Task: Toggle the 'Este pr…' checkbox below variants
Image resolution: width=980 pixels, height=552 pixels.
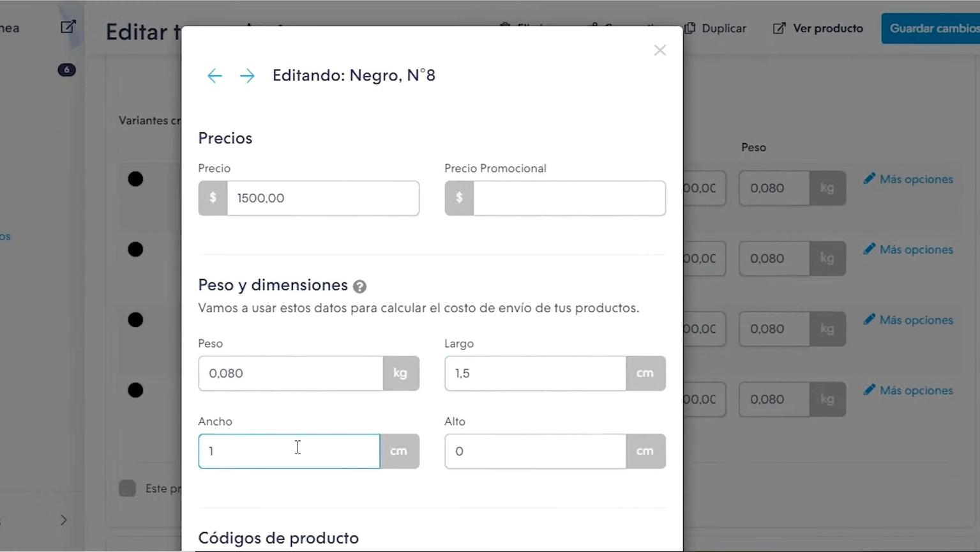Action: coord(127,488)
